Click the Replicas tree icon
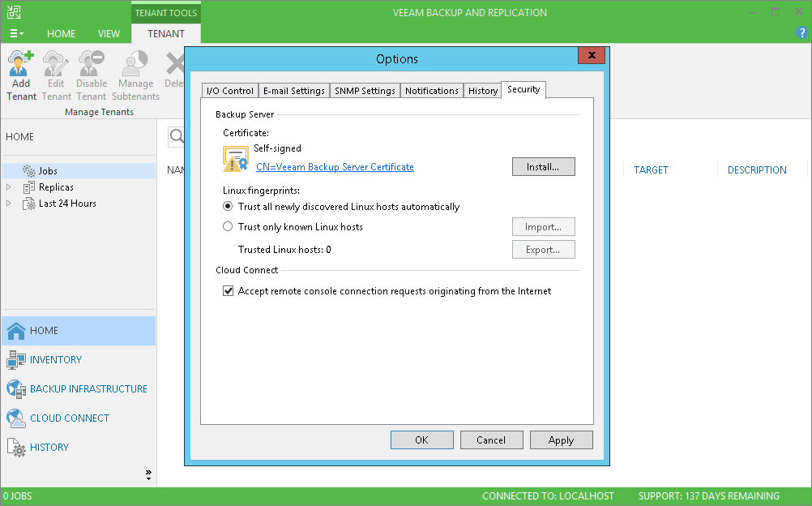 click(29, 187)
